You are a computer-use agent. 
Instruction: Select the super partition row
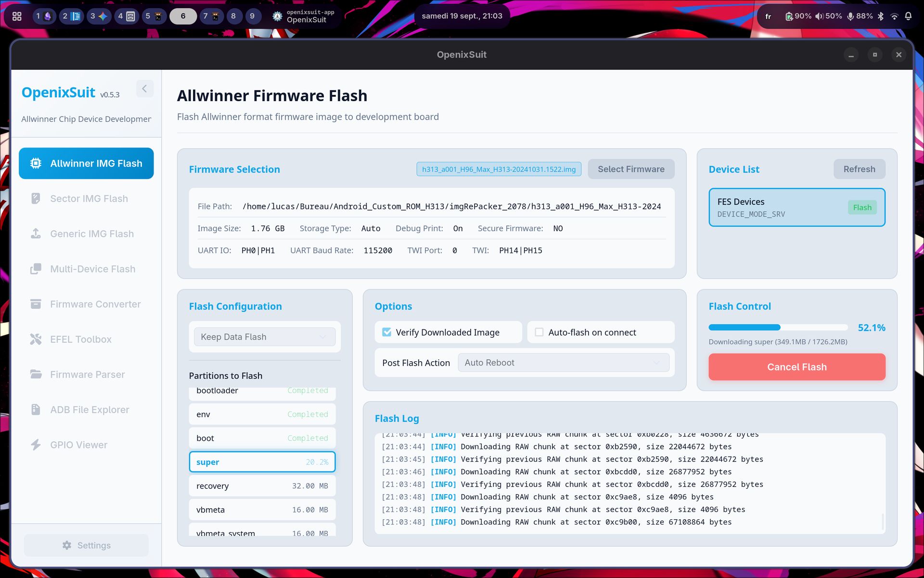click(x=262, y=462)
